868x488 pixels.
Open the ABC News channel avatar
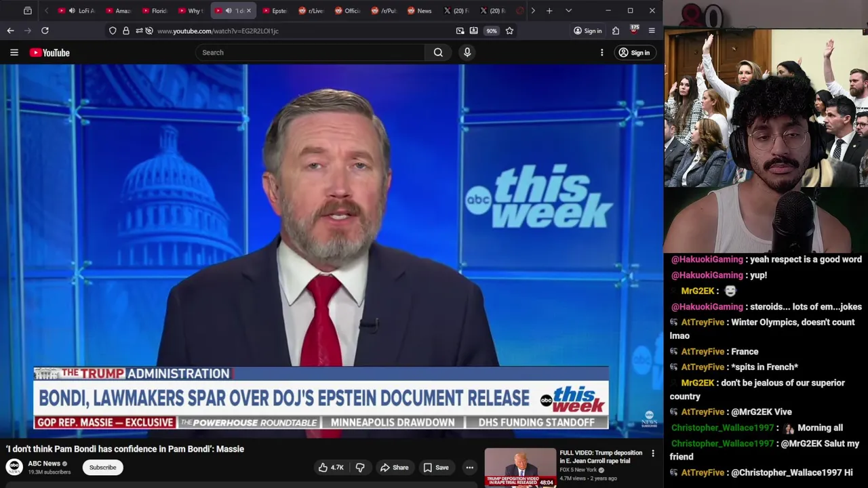(x=14, y=467)
